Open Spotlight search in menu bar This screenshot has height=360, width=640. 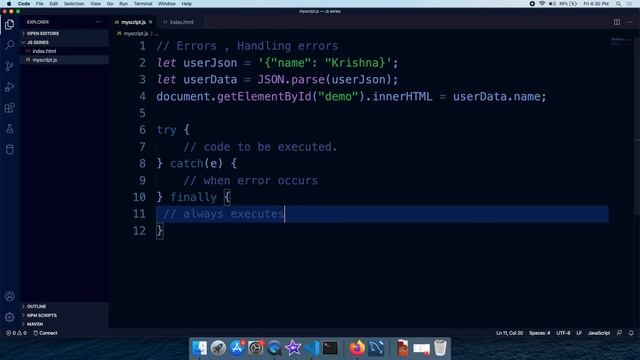tap(619, 4)
